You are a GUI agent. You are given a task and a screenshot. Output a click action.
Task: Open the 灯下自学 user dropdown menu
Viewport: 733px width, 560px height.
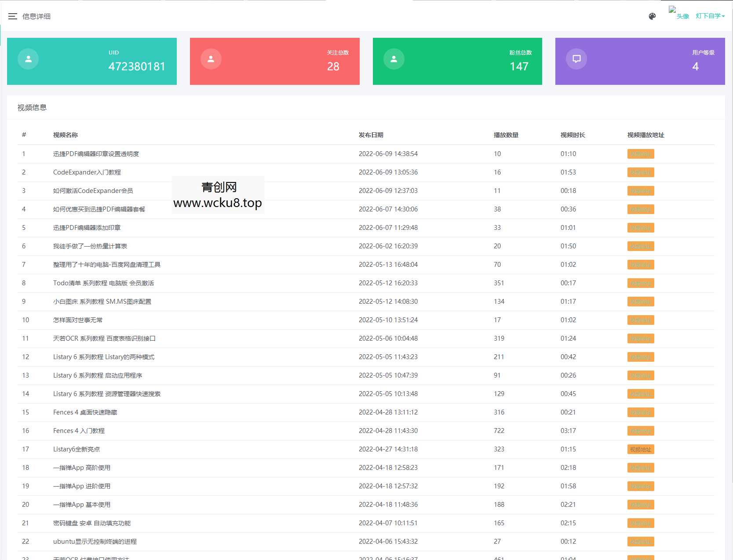tap(709, 16)
